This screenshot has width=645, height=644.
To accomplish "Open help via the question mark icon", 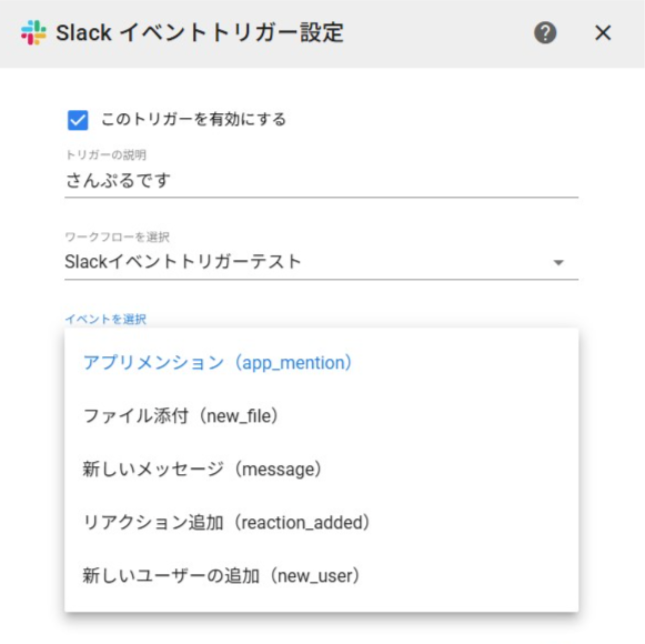I will point(545,33).
